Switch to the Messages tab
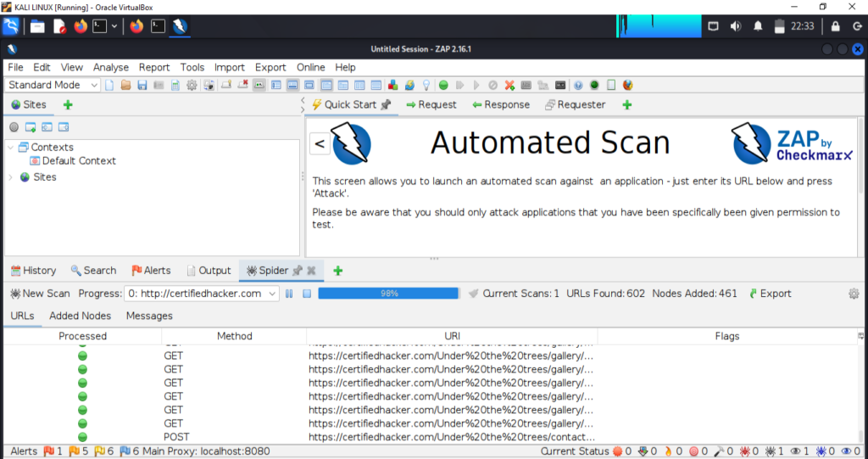This screenshot has height=459, width=868. tap(149, 316)
